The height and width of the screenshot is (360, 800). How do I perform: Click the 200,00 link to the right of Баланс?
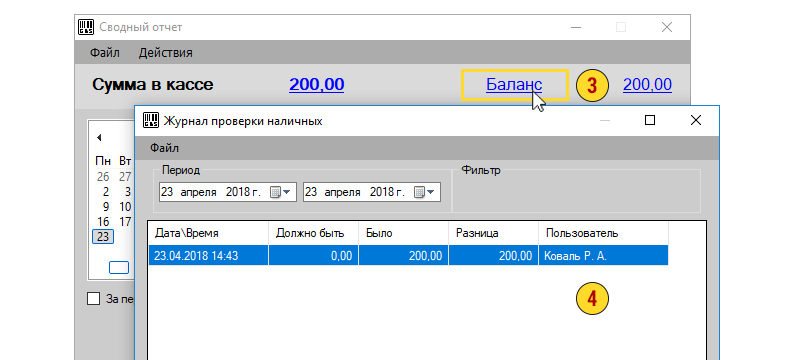(647, 85)
